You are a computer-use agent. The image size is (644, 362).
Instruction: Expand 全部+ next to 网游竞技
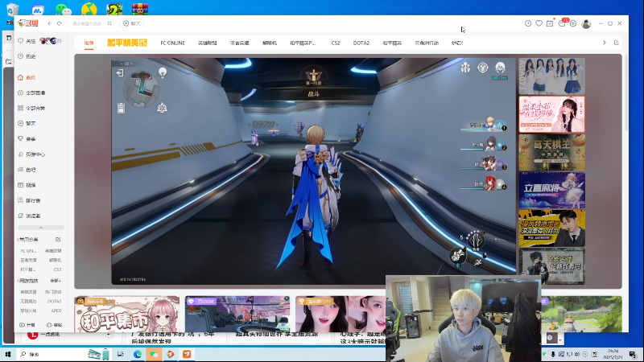(x=56, y=281)
